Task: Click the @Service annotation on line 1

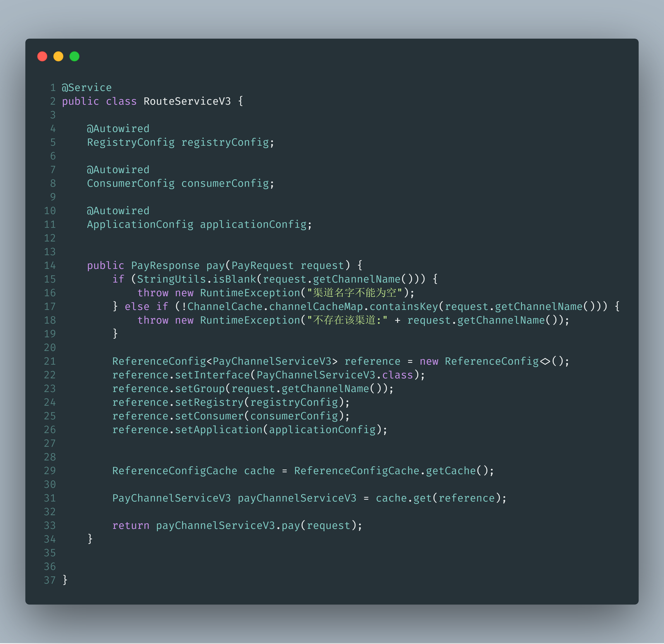Action: click(87, 88)
